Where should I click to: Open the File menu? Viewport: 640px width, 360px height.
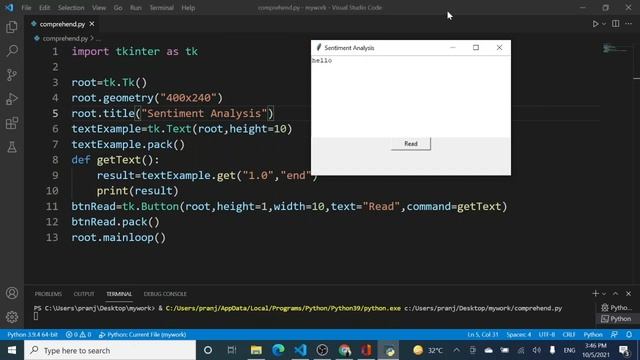[26, 8]
